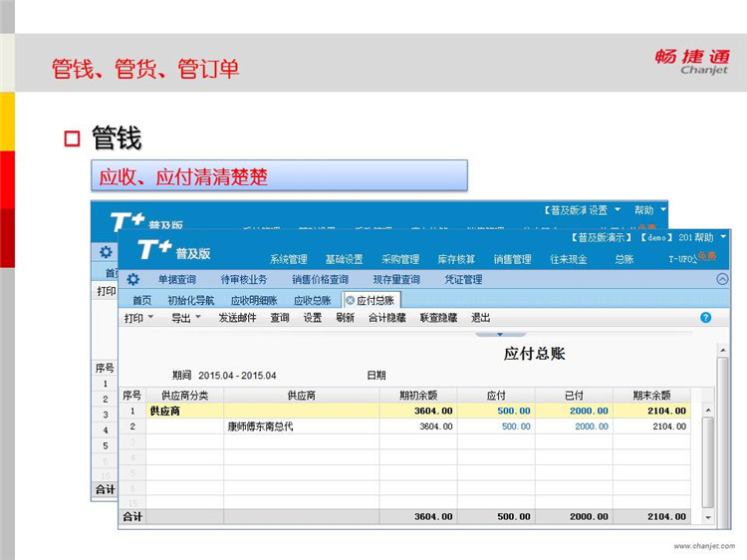
Task: Click the 期间 2015.04 - 2015.04 text
Action: 224,376
